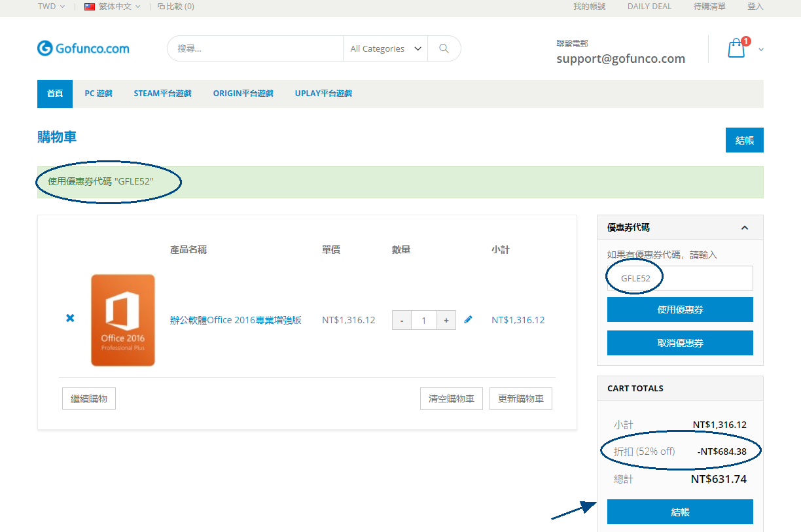Click the 取消優惠券 cancel coupon button

click(680, 343)
